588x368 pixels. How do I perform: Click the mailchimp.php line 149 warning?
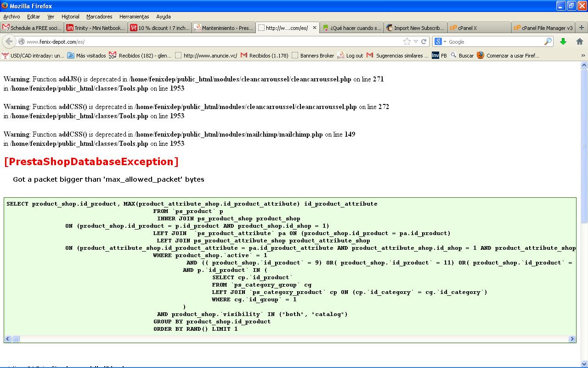pyautogui.click(x=179, y=134)
